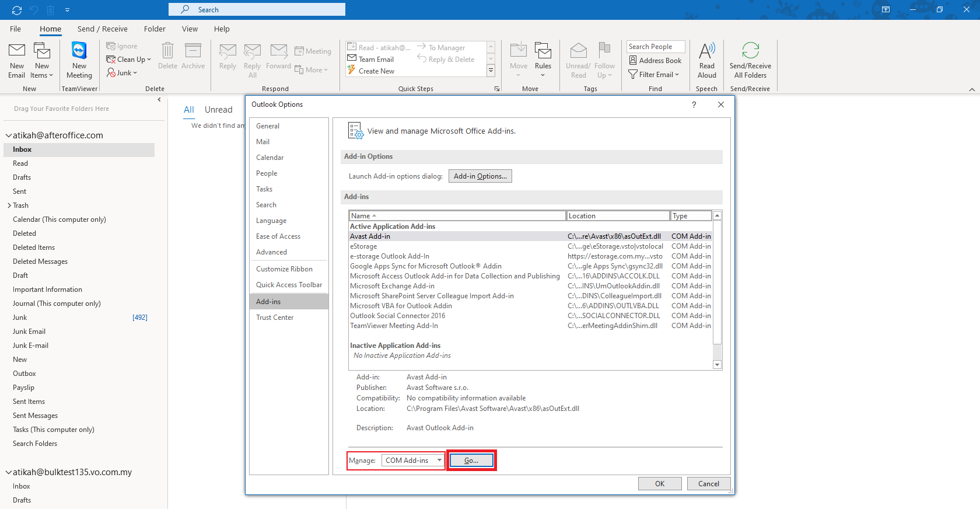Open TeamViewer New Meeting icon
This screenshot has width=980, height=509.
(x=79, y=52)
